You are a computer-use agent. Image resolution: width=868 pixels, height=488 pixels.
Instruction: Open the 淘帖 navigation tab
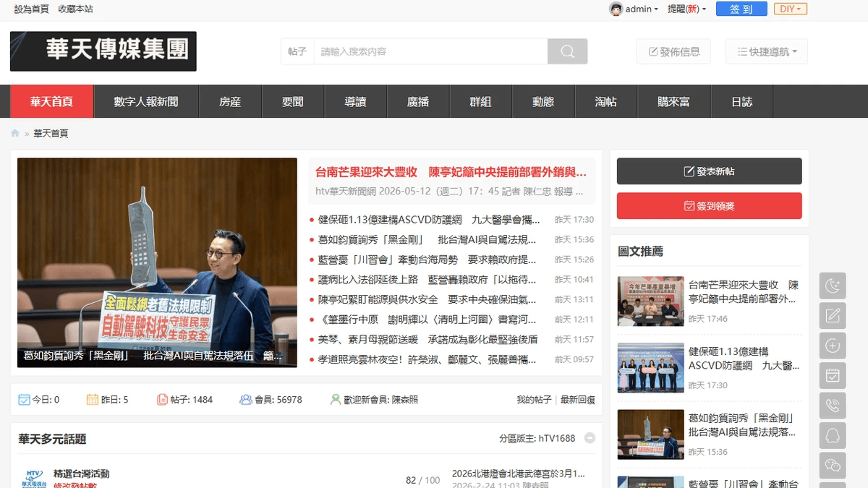click(x=606, y=101)
